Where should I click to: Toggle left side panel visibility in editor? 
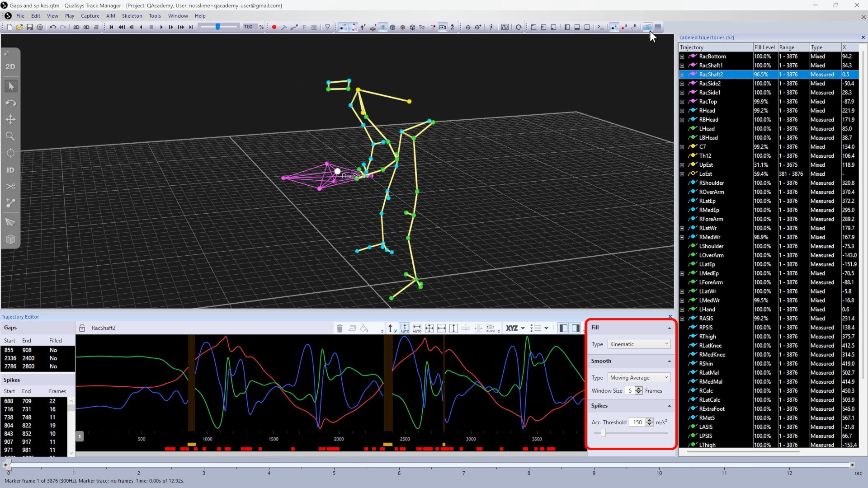click(x=563, y=328)
